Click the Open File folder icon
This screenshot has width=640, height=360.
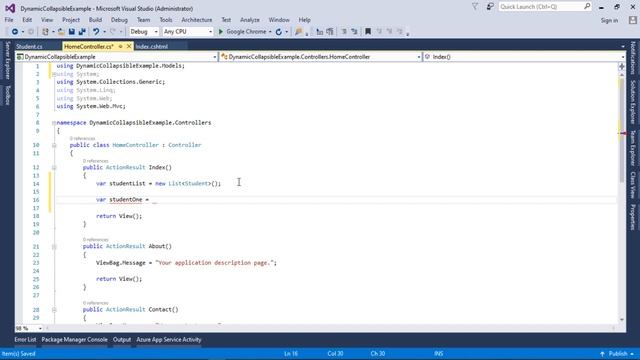[61, 31]
